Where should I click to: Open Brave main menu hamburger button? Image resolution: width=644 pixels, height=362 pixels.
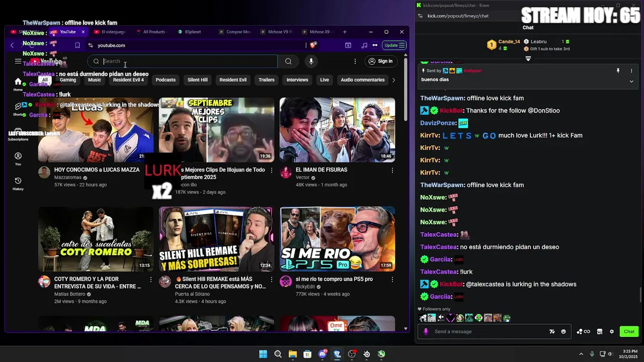point(401,45)
